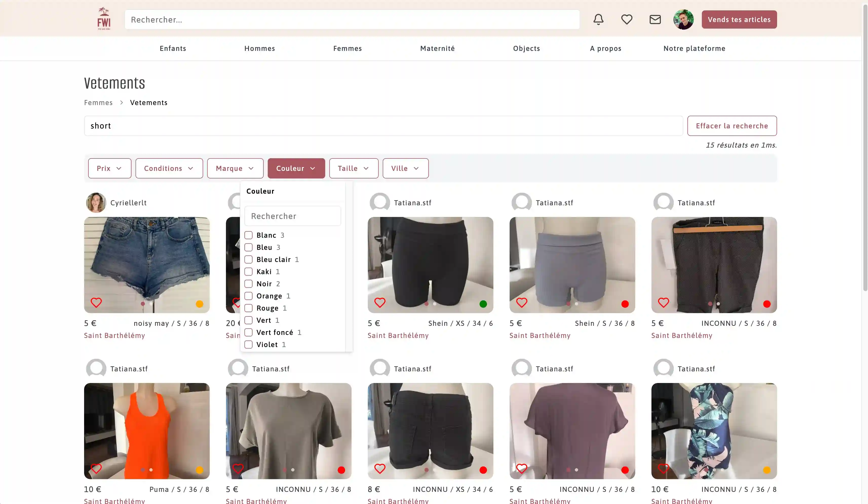The height and width of the screenshot is (504, 868).
Task: Tick the Vert foncé color option
Action: (x=248, y=332)
